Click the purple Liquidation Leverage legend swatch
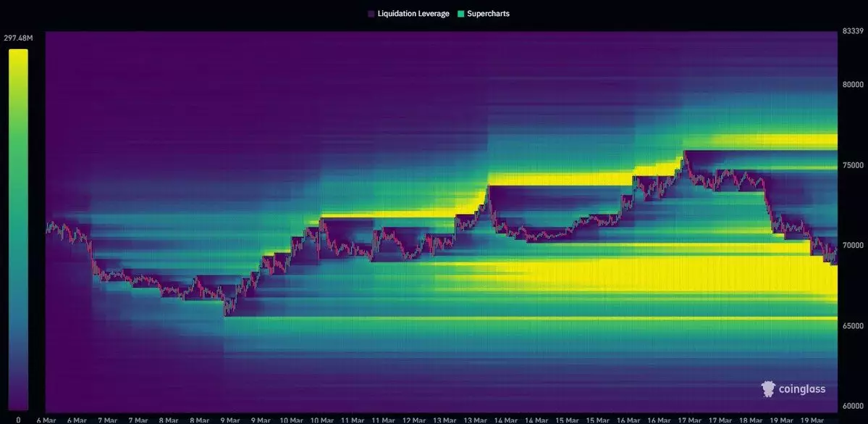This screenshot has width=868, height=424. tap(371, 14)
